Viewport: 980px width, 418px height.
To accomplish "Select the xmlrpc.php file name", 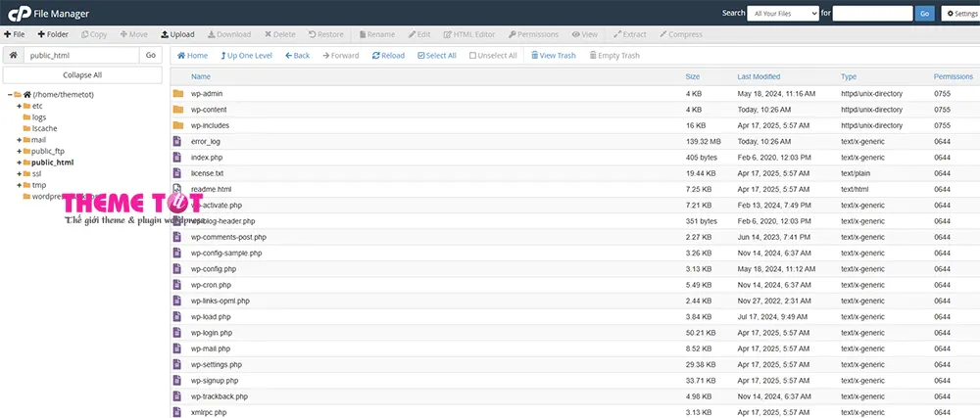I will 209,412.
